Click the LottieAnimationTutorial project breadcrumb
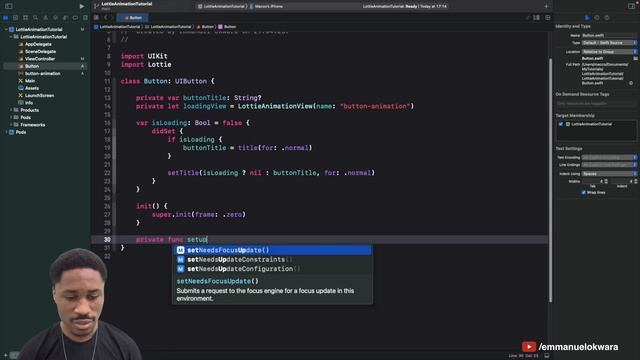640x360 pixels. (x=117, y=27)
